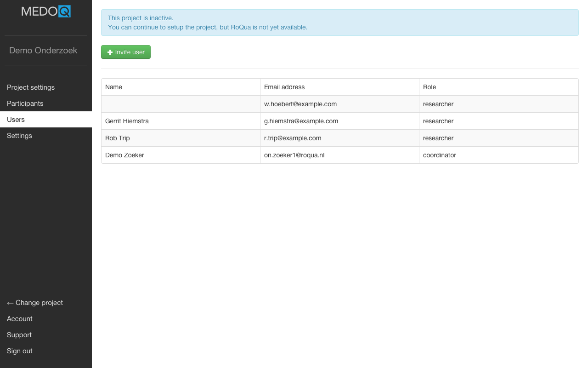
Task: Click the MEDOQ logo
Action: click(46, 11)
